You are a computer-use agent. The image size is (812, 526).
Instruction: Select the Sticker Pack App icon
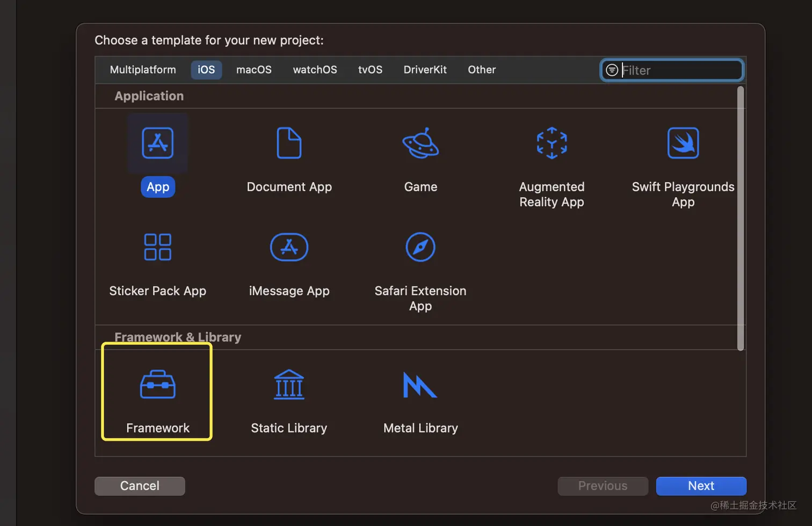pyautogui.click(x=157, y=247)
